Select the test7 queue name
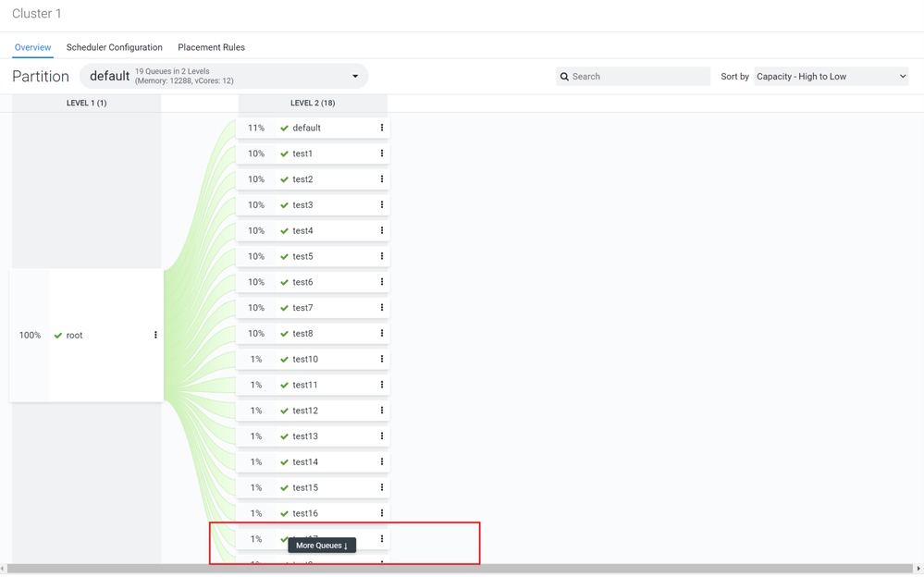 click(302, 308)
